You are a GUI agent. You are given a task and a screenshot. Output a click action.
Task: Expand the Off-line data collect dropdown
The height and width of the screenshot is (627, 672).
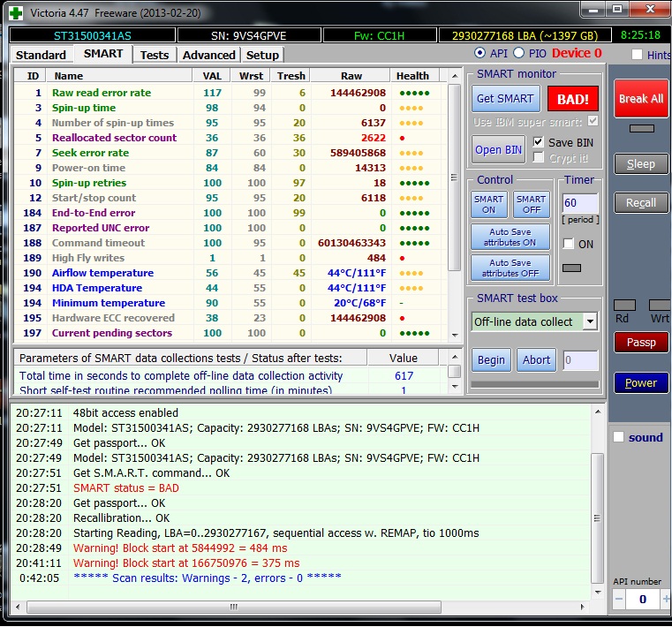(590, 321)
